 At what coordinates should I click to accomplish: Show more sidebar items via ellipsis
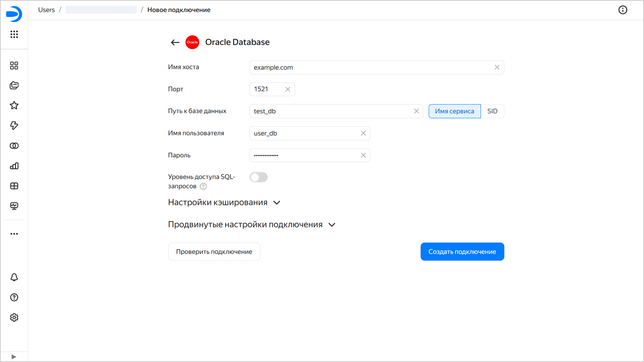point(14,234)
